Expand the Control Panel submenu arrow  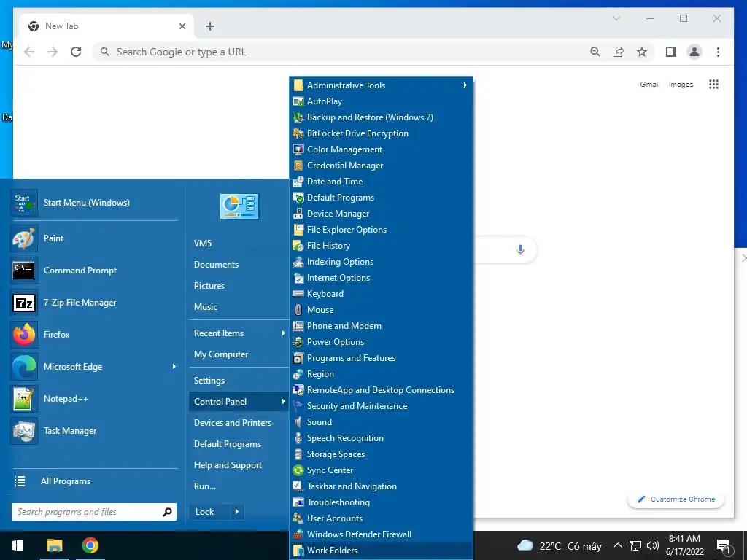(x=283, y=402)
